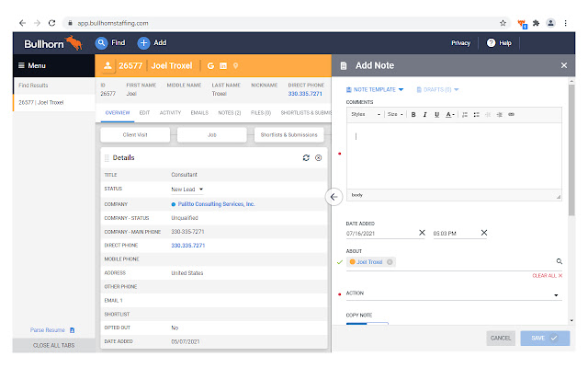Open the browser extensions puzzle icon

click(x=537, y=23)
